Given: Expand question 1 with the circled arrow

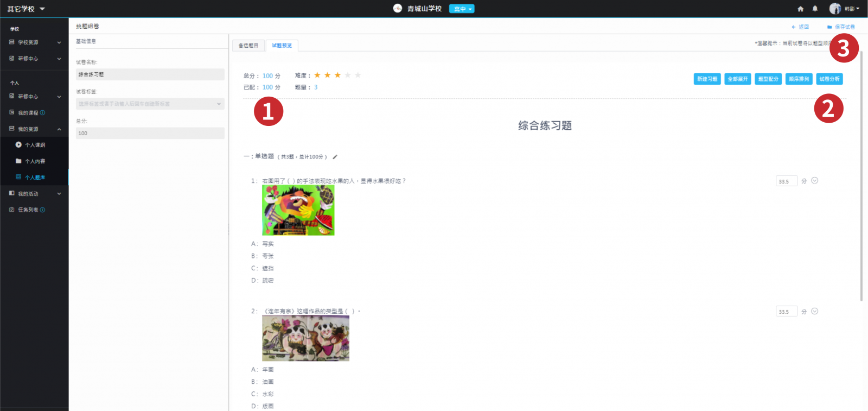Looking at the screenshot, I should pos(814,181).
